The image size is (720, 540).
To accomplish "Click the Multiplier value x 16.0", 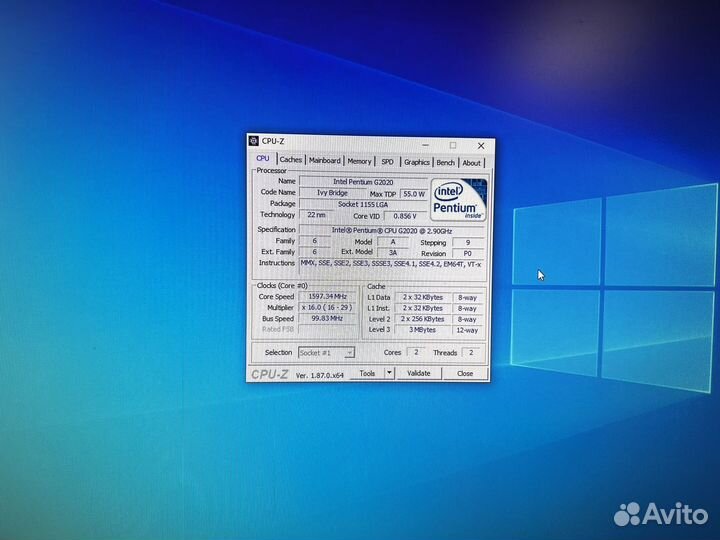I will click(327, 308).
